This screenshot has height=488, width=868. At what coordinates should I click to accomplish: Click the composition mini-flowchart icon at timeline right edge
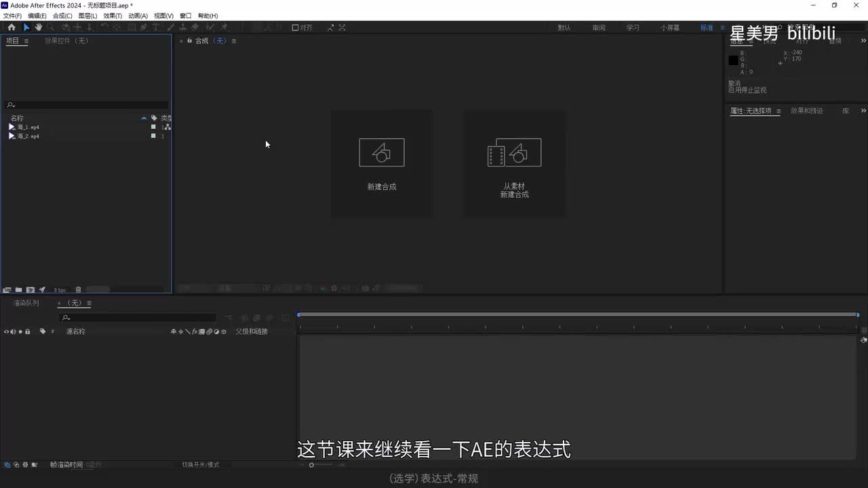click(x=863, y=340)
